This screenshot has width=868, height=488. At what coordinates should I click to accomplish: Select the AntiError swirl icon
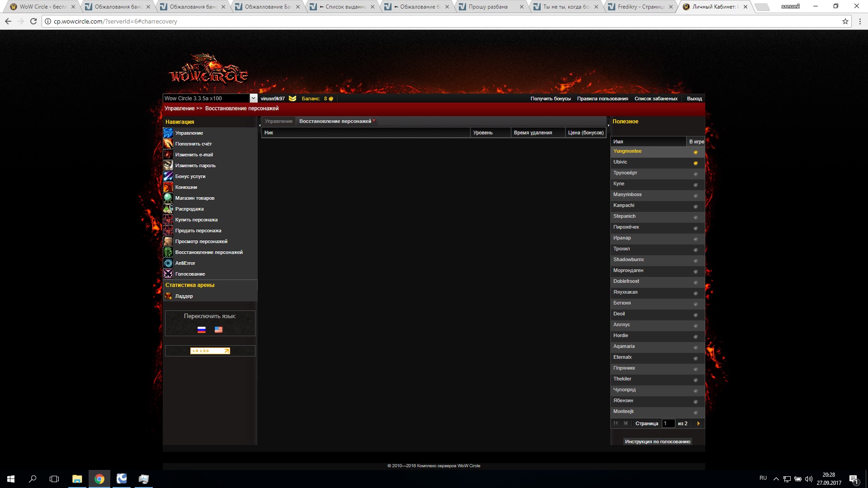click(168, 263)
